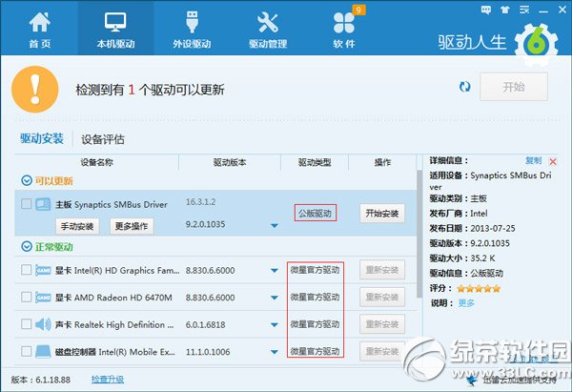Click the 9 notification badge on 软件
The width and height of the screenshot is (572, 392).
[358, 10]
